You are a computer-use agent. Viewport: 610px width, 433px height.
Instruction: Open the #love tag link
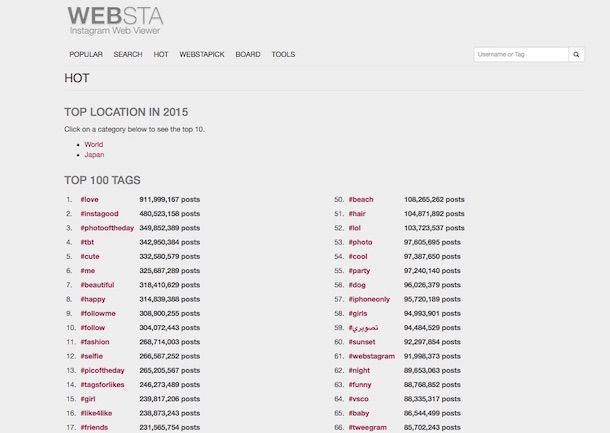point(89,200)
